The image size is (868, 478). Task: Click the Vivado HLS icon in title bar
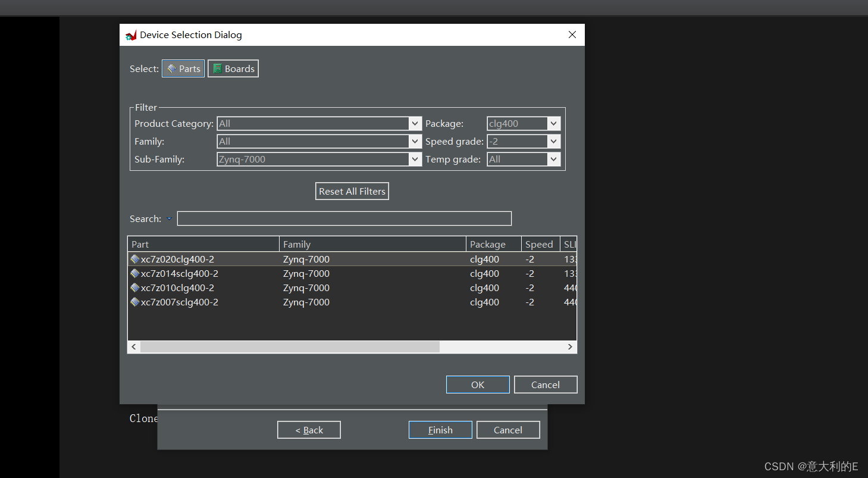(x=131, y=35)
